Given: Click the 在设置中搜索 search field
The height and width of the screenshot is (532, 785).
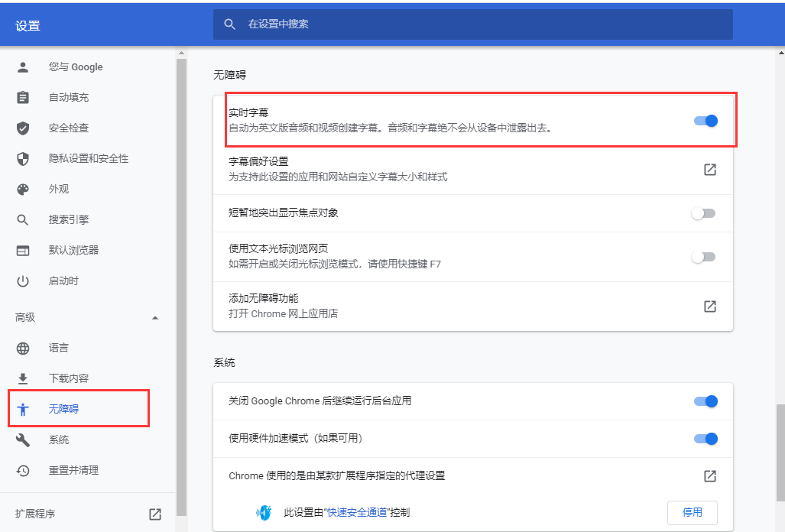Looking at the screenshot, I should coord(473,24).
